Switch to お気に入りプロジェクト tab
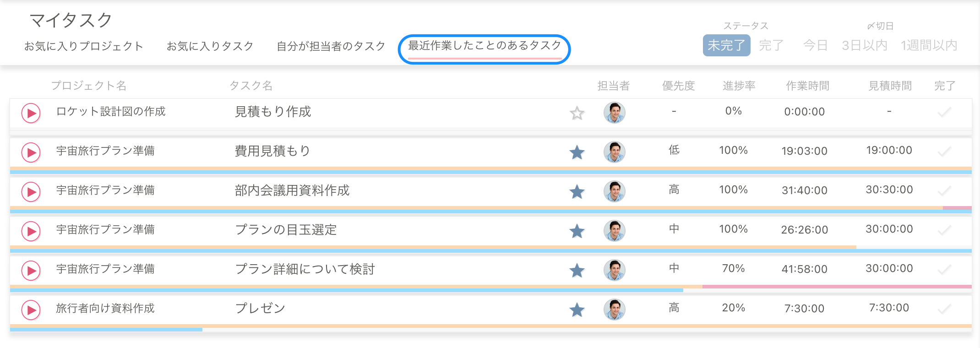 click(x=84, y=46)
